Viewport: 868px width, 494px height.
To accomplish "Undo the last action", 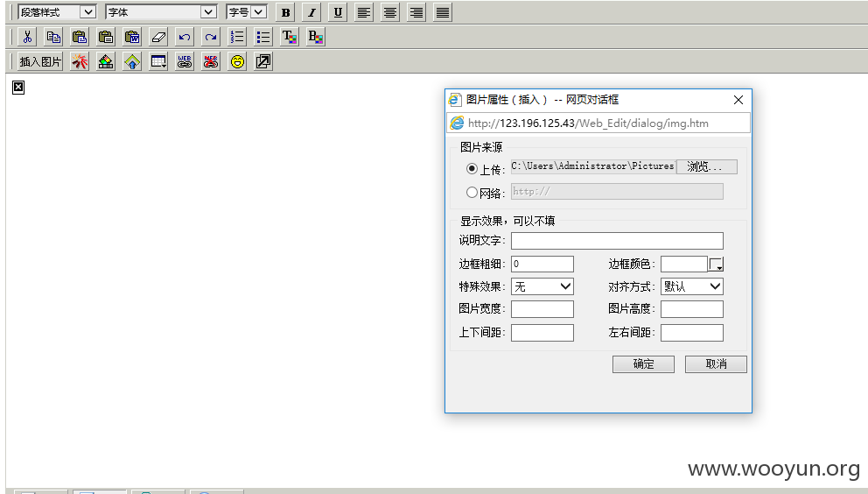I will [x=185, y=37].
